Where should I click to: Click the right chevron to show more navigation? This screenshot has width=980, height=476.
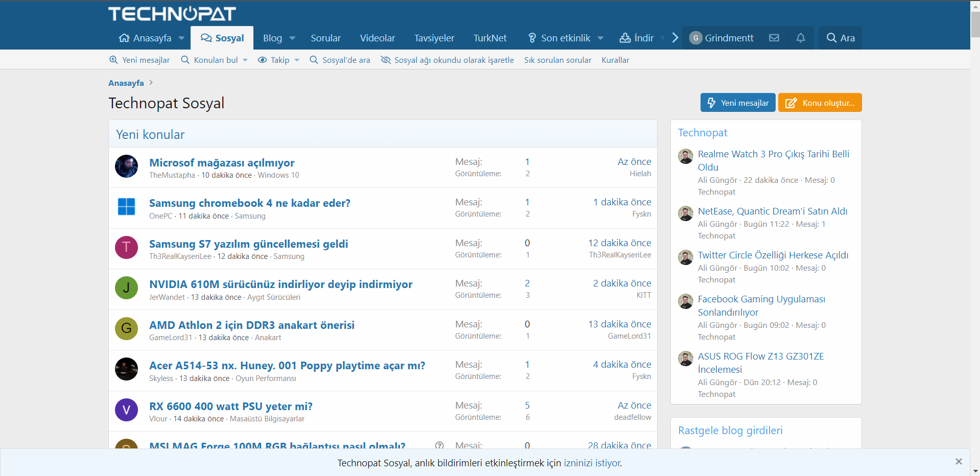pyautogui.click(x=675, y=38)
